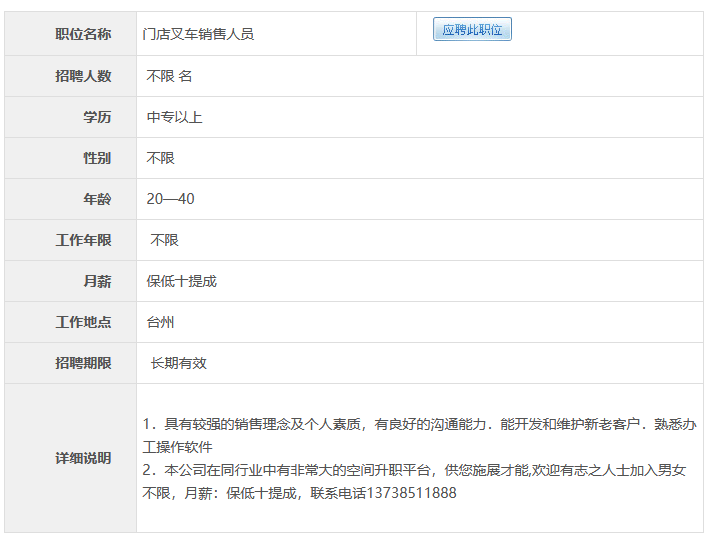Click the 职位名称 label cell
Image resolution: width=713 pixels, height=544 pixels.
pos(83,34)
